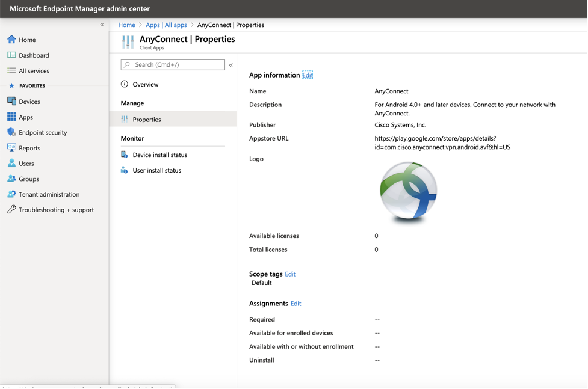The image size is (588, 389).
Task: Focus the Search (Cmd+/) field
Action: [x=173, y=64]
